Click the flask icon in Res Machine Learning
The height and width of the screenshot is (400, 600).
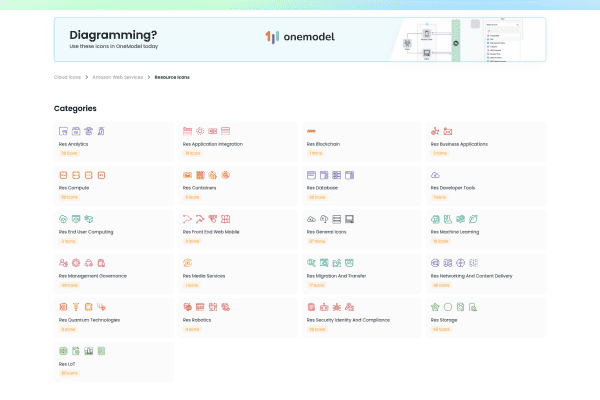(448, 219)
